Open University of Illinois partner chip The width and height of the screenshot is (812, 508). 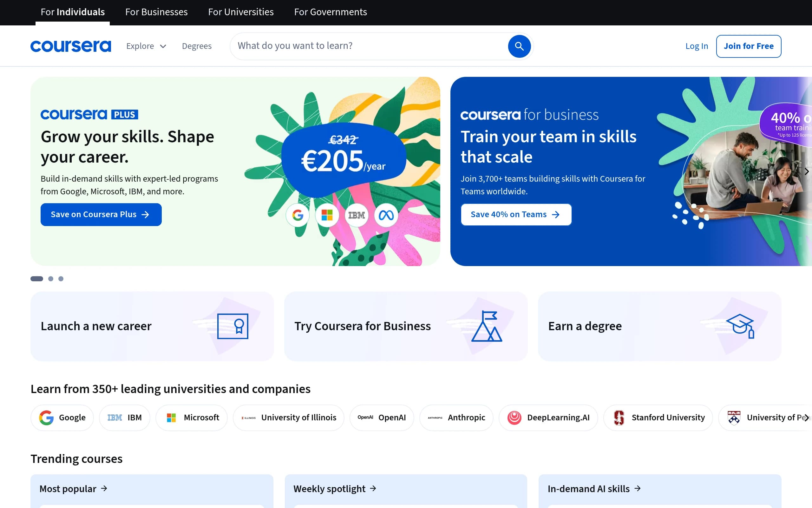[289, 418]
